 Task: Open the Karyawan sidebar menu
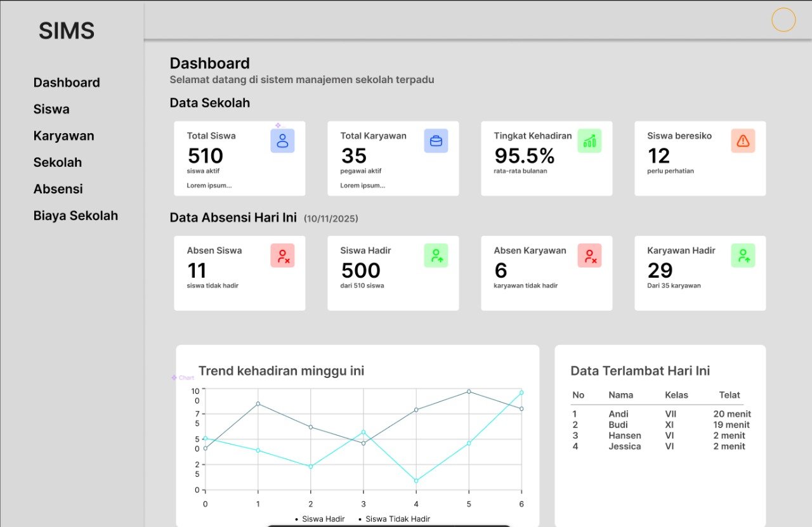[x=63, y=136]
